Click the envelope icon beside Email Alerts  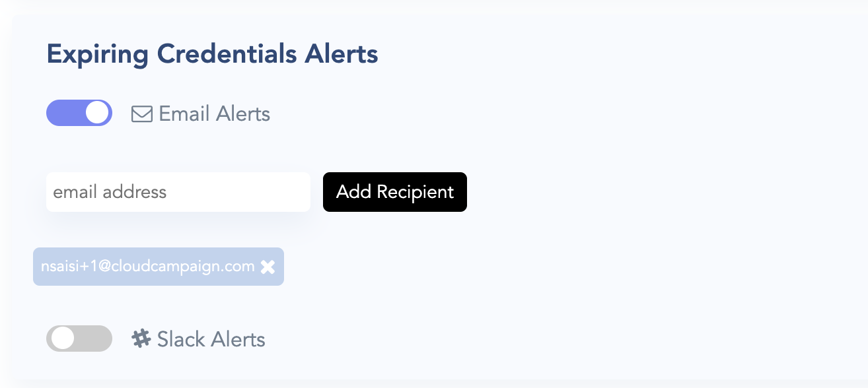(x=142, y=114)
